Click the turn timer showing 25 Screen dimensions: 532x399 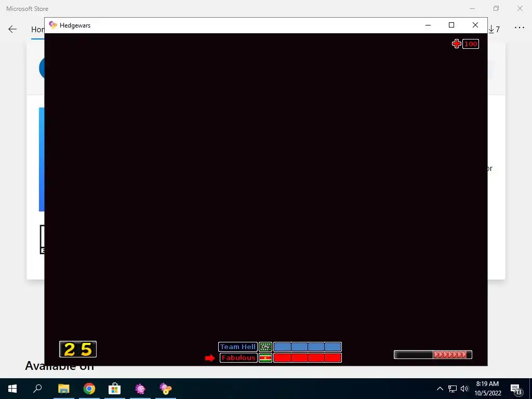coord(78,349)
